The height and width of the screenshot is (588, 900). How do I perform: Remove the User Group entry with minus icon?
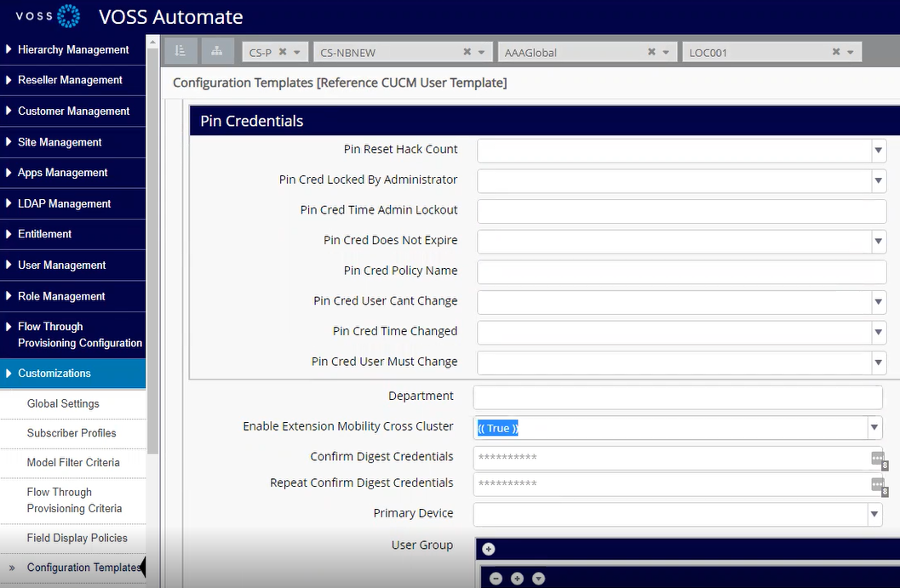(496, 578)
